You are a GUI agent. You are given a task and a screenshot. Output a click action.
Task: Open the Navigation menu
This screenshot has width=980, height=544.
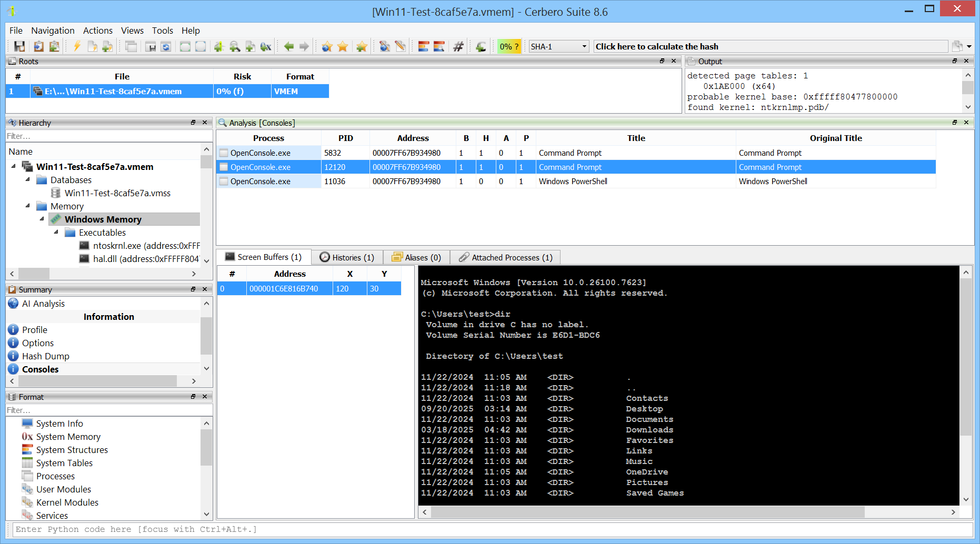point(53,31)
